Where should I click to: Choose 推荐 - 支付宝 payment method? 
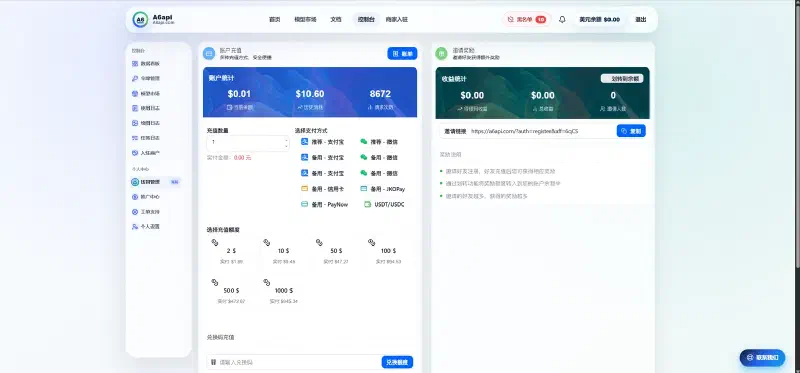(322, 142)
